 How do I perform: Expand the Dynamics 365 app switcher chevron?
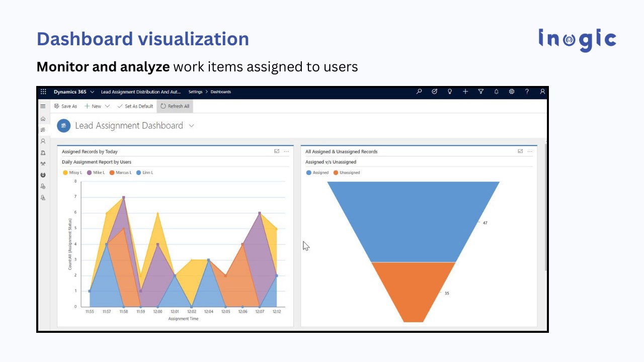point(91,92)
